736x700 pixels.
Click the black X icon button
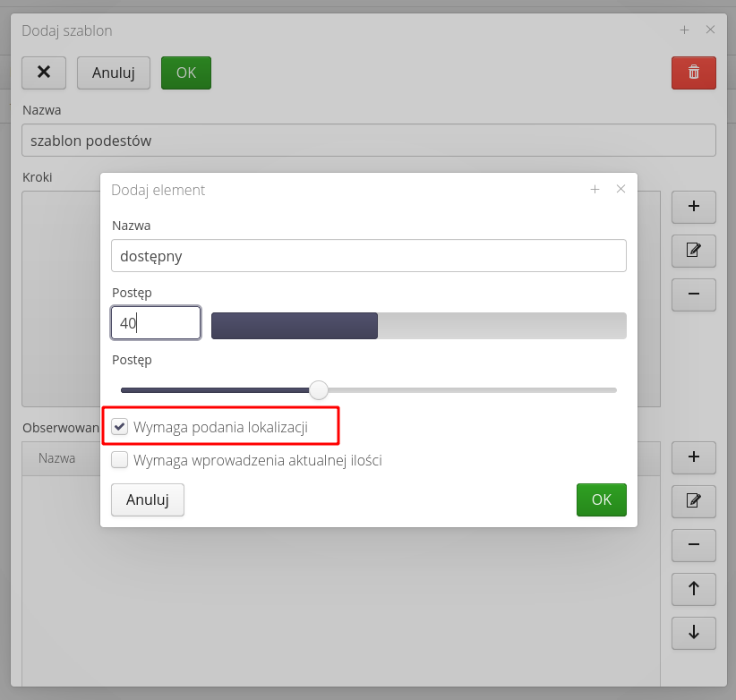click(x=44, y=73)
